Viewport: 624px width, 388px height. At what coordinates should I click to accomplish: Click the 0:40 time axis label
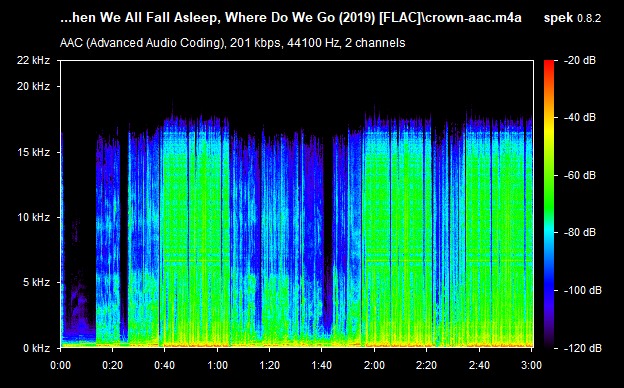pos(165,365)
